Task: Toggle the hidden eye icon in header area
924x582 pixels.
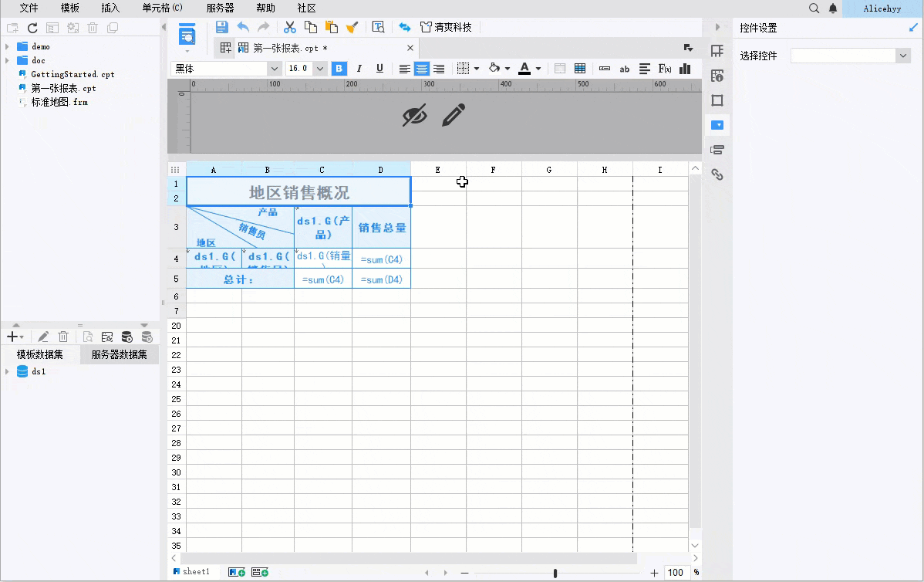Action: pyautogui.click(x=415, y=116)
